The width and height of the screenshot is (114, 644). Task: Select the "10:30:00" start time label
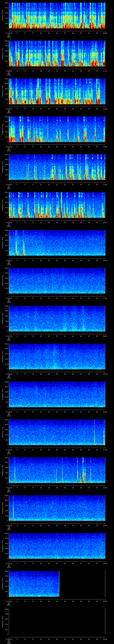(x=9, y=450)
